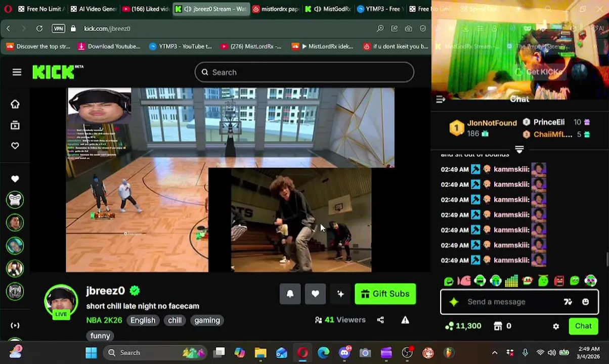609x364 pixels.
Task: Open Discord from taskbar
Action: [344, 353]
